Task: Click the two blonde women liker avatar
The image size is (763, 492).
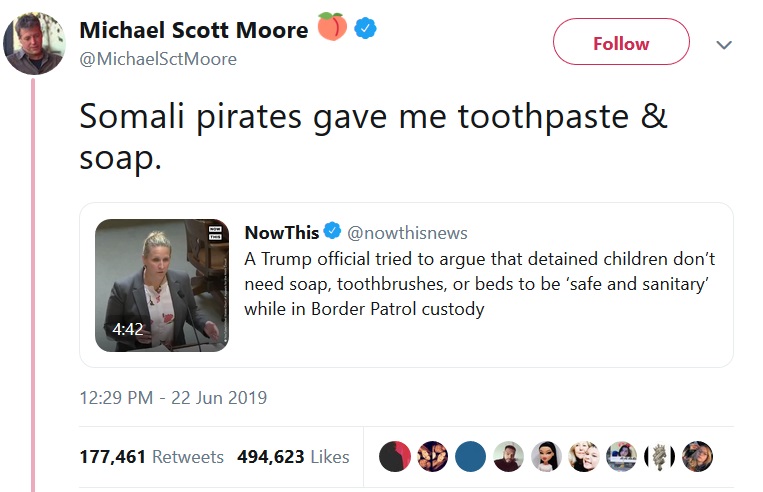Action: point(584,456)
